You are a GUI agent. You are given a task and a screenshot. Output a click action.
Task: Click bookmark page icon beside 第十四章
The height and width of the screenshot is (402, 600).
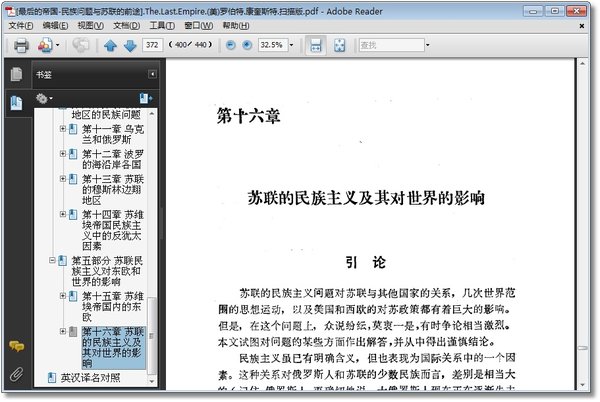73,215
